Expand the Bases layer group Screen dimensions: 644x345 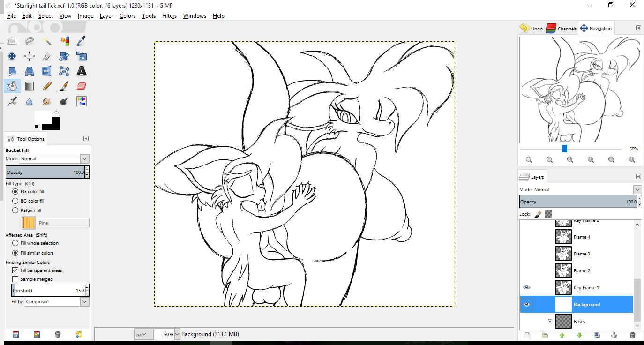550,321
